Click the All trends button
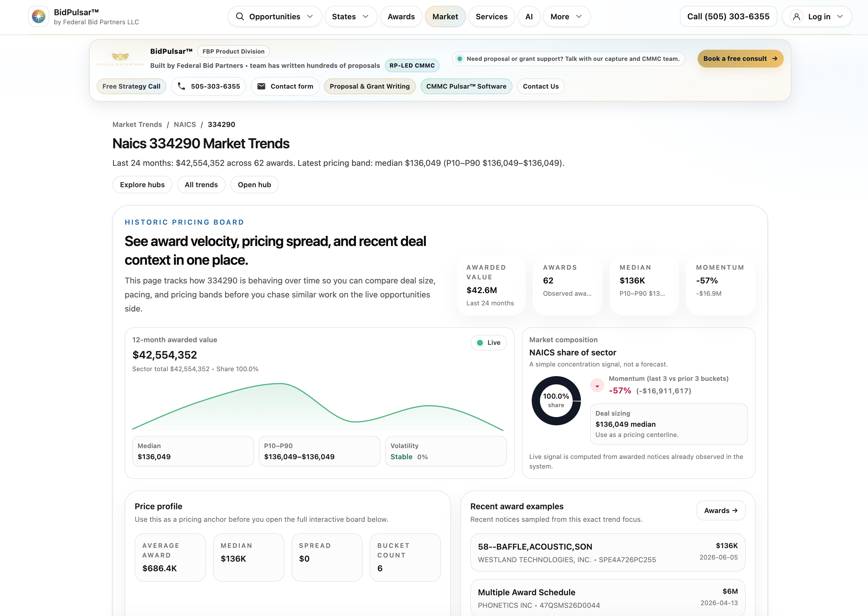 [x=201, y=185]
